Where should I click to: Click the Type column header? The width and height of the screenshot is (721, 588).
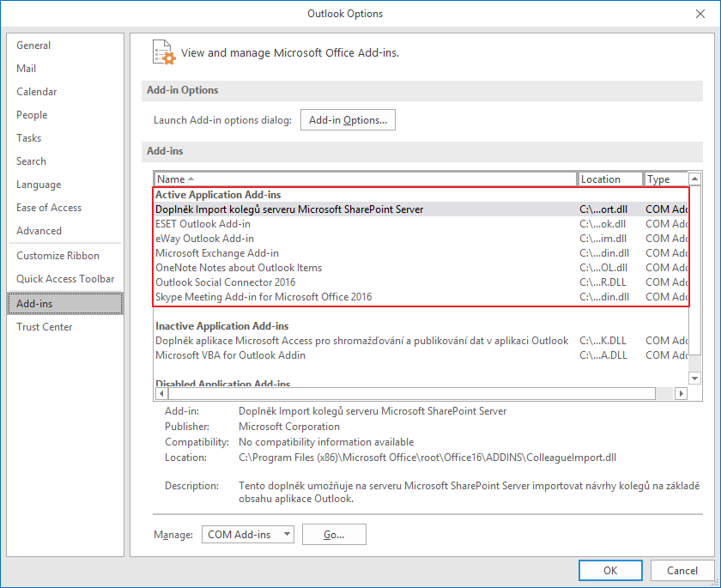665,179
